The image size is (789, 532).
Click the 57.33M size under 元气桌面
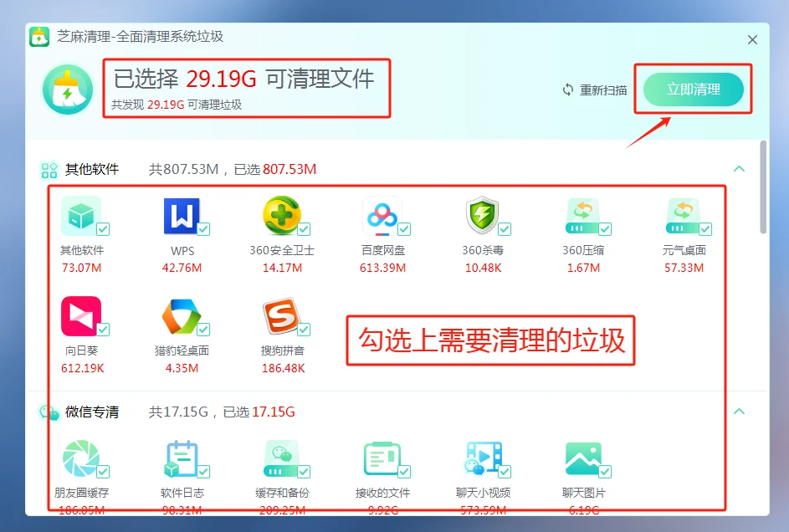point(684,268)
